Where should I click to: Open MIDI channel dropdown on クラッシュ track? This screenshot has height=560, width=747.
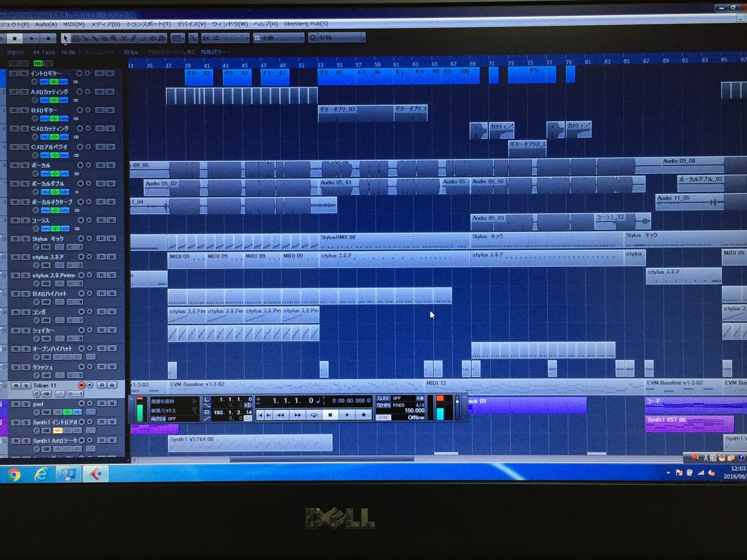click(75, 375)
